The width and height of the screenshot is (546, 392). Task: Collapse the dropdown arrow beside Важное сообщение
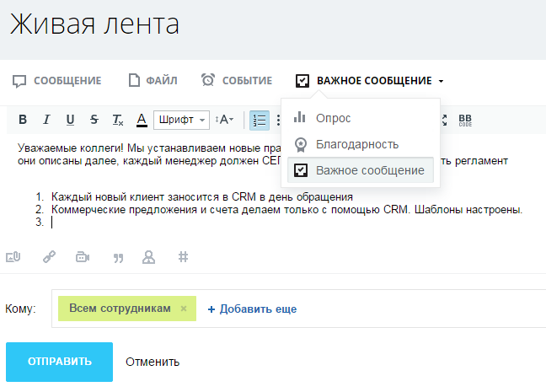click(441, 81)
